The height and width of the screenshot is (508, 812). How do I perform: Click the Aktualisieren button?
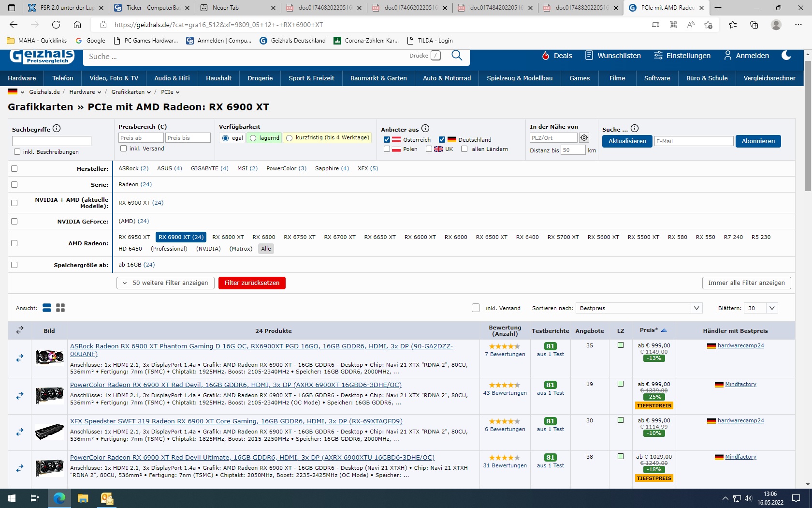pyautogui.click(x=627, y=141)
